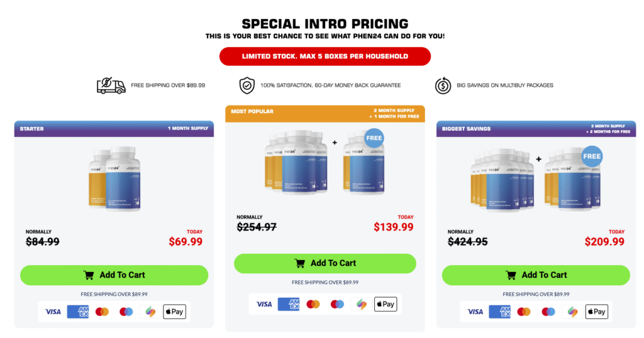Click the Mastercard icon in the Most Popular card
This screenshot has width=644, height=338.
pos(313,304)
